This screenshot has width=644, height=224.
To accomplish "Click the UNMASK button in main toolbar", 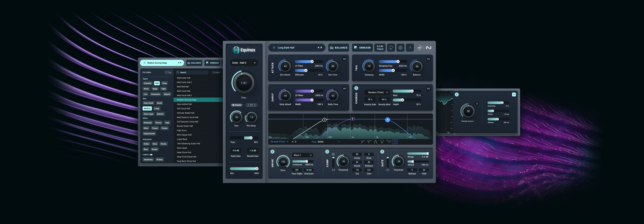I will (x=362, y=48).
